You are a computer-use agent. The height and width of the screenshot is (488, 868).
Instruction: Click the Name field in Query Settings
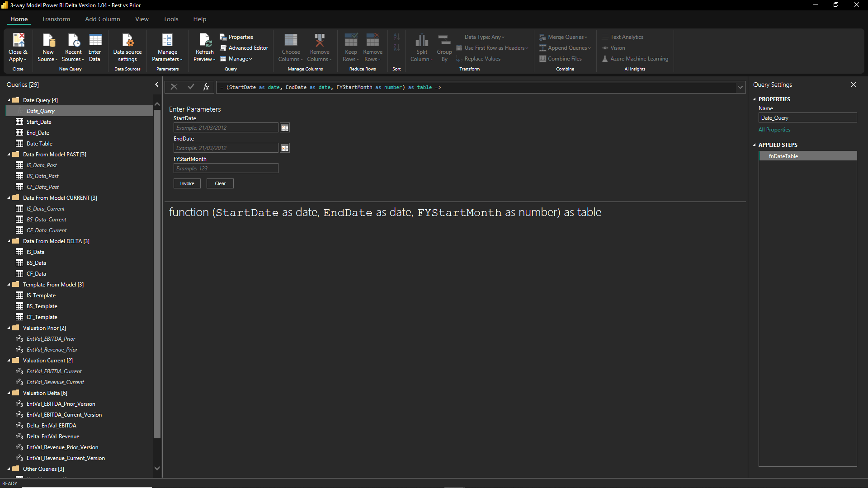tap(808, 118)
